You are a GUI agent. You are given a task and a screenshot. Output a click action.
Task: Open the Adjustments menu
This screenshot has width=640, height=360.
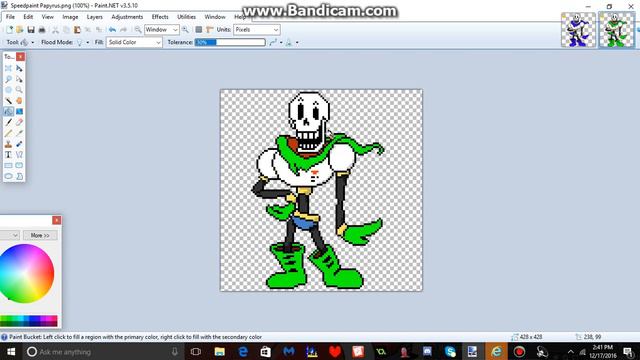tap(127, 17)
